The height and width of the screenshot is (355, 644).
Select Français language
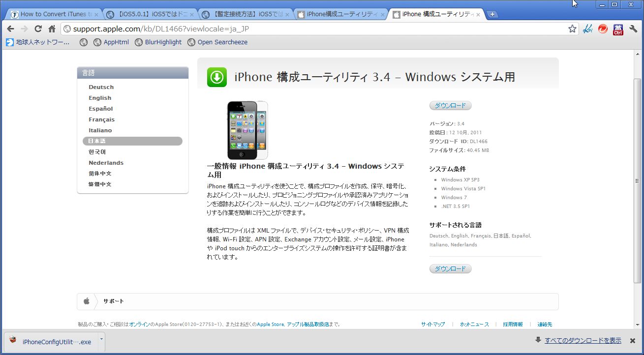(101, 119)
